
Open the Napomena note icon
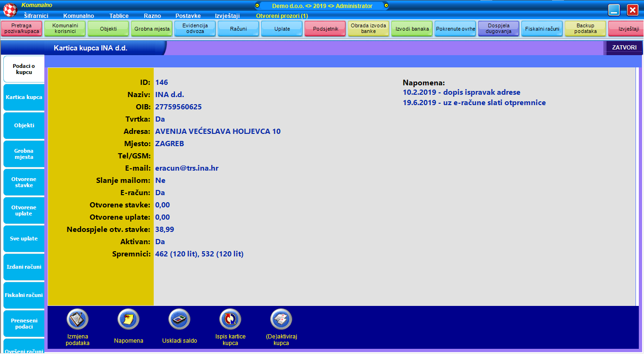click(x=128, y=320)
